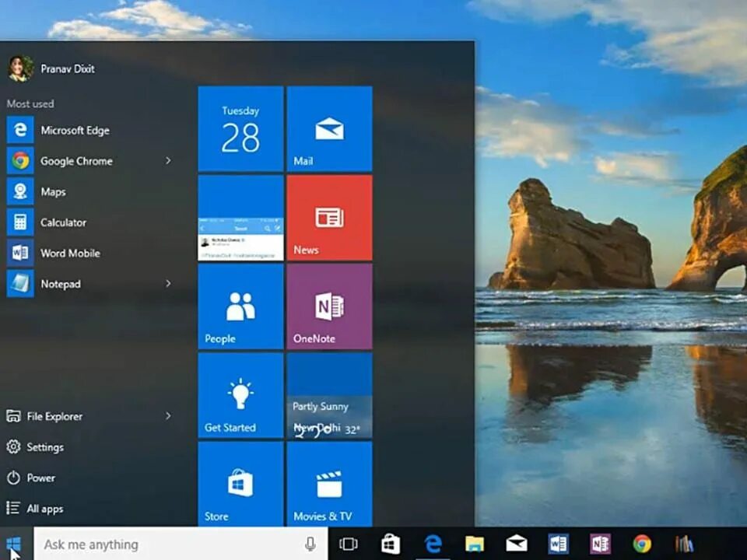Open the Maps app icon

coord(20,191)
